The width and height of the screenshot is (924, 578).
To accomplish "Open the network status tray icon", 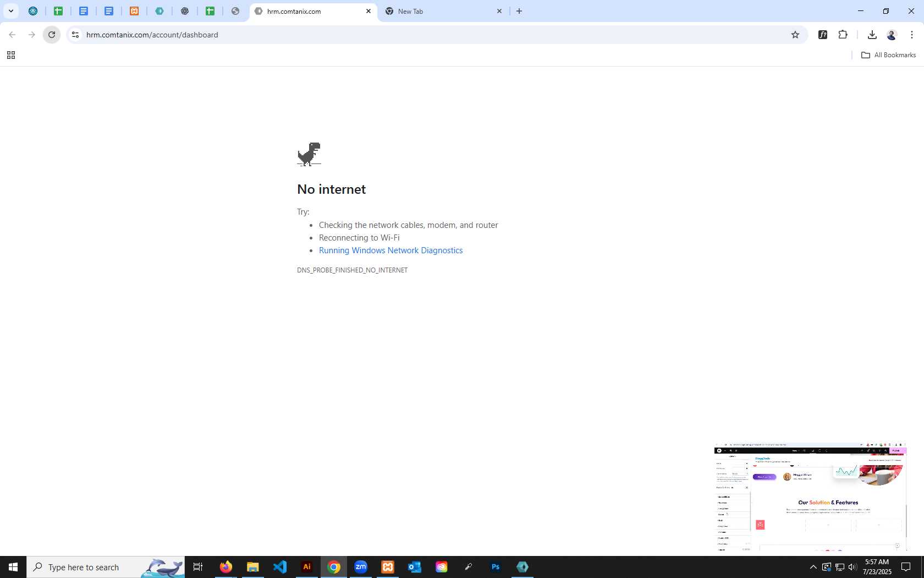I will [840, 567].
